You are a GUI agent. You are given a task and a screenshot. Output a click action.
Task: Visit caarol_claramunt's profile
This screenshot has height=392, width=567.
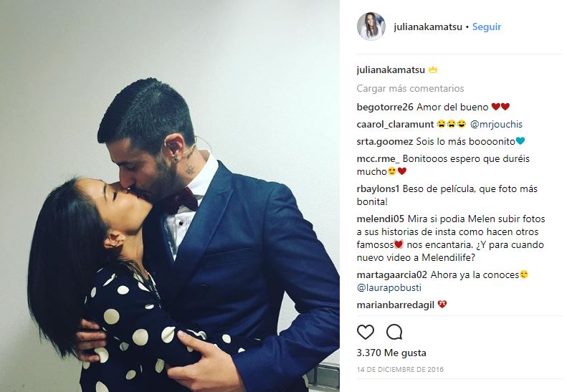(x=395, y=125)
